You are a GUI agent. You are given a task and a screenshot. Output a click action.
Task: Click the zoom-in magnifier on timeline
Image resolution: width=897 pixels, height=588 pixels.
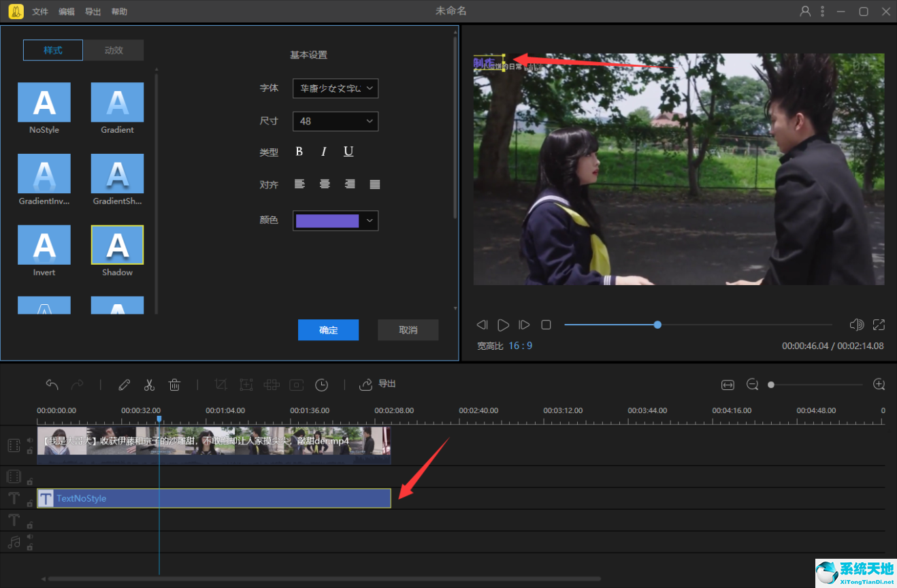(879, 385)
